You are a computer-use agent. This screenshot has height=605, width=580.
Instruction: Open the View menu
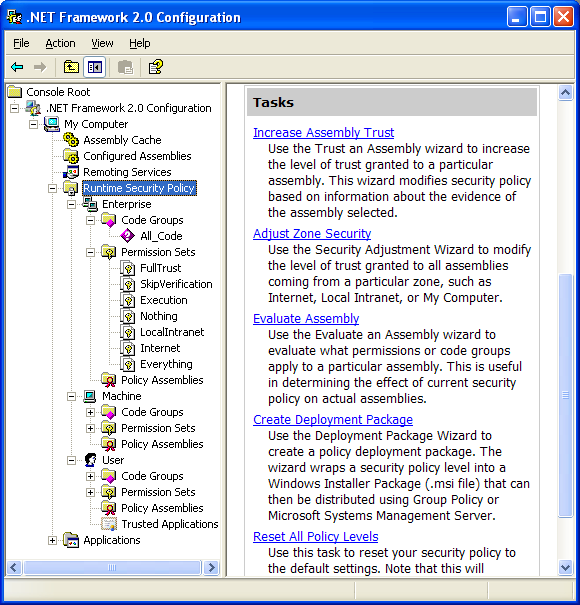point(102,43)
